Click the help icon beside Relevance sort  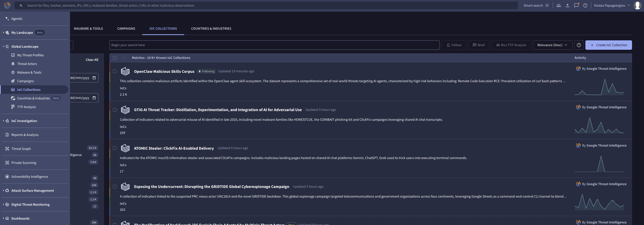coord(579,45)
